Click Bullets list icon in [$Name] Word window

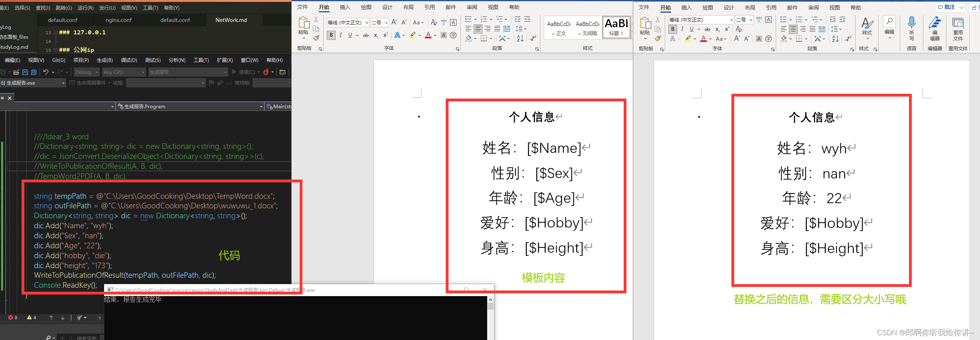(468, 19)
